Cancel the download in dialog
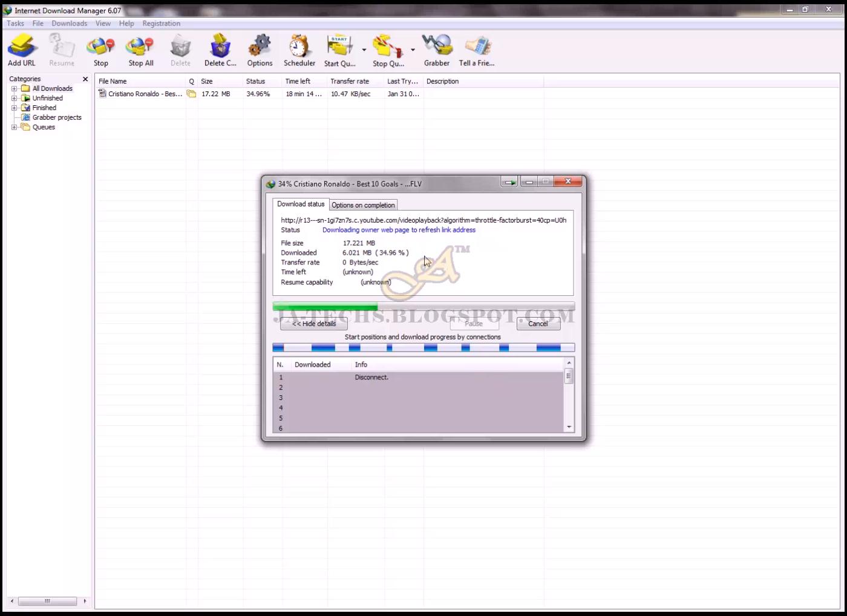The image size is (847, 616). coord(538,324)
